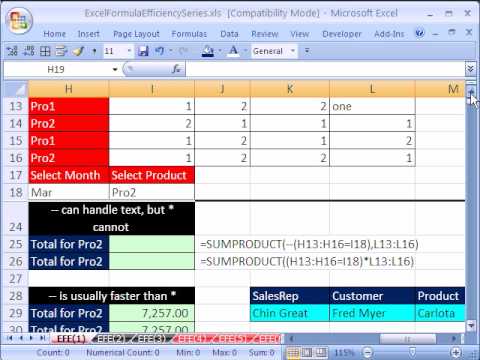The image size is (480, 360).
Task: Open the Home ribbon tab
Action: tap(54, 34)
